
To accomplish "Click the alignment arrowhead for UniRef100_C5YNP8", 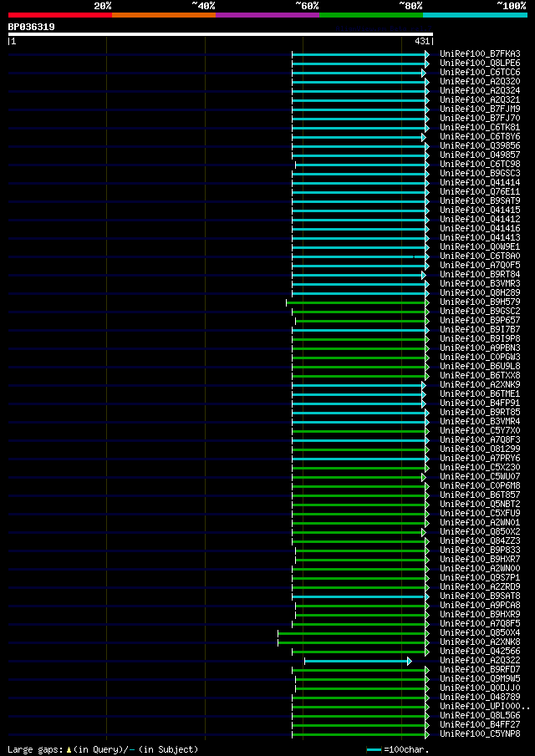I will (427, 733).
